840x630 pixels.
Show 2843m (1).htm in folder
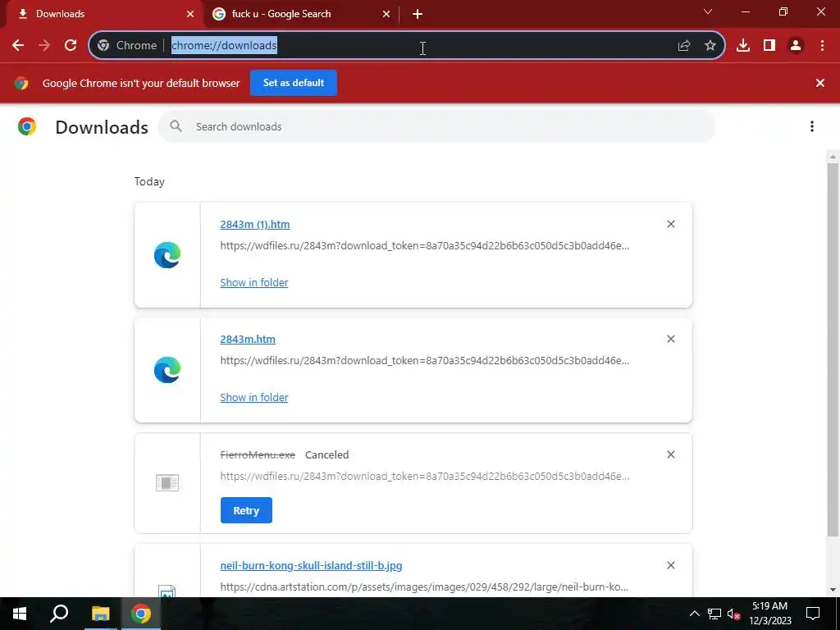click(254, 282)
